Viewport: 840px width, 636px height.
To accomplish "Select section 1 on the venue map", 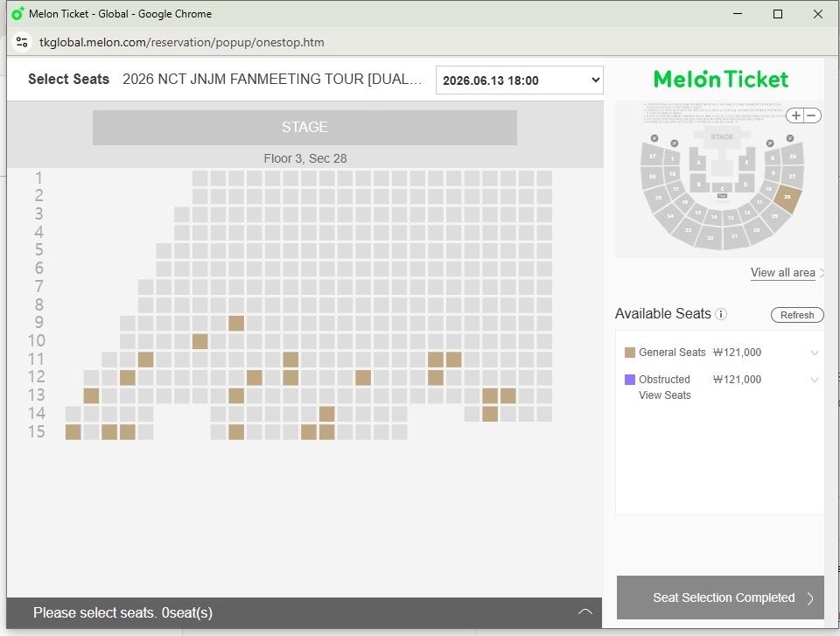I will 672,158.
